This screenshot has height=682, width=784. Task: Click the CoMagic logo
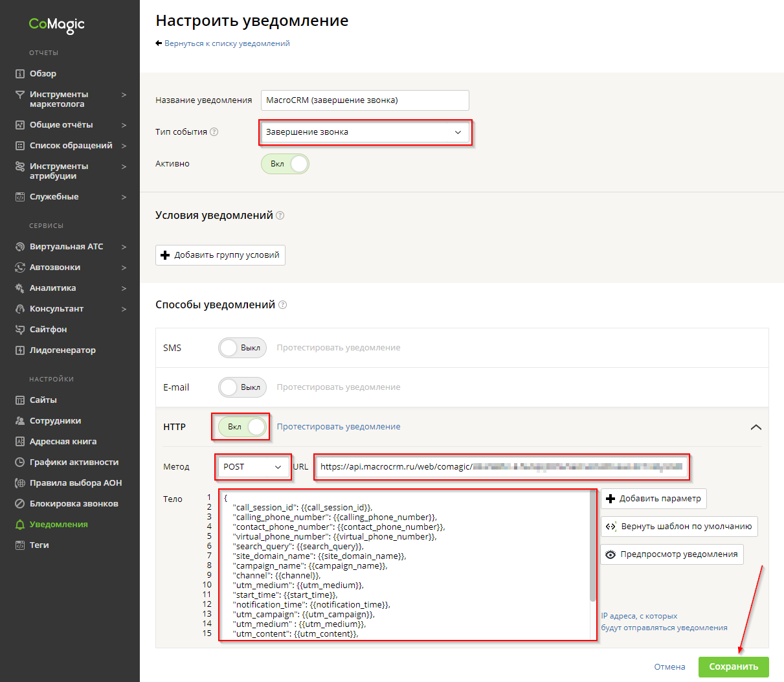[56, 25]
